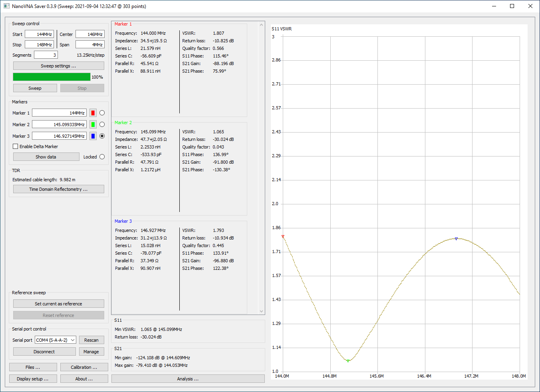The height and width of the screenshot is (392, 540).
Task: Click the blue Marker 3 color swatch
Action: point(93,136)
